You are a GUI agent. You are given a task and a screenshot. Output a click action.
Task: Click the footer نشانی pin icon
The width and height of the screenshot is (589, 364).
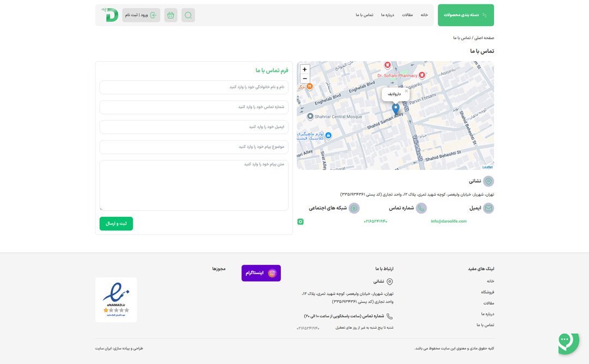[x=390, y=281]
